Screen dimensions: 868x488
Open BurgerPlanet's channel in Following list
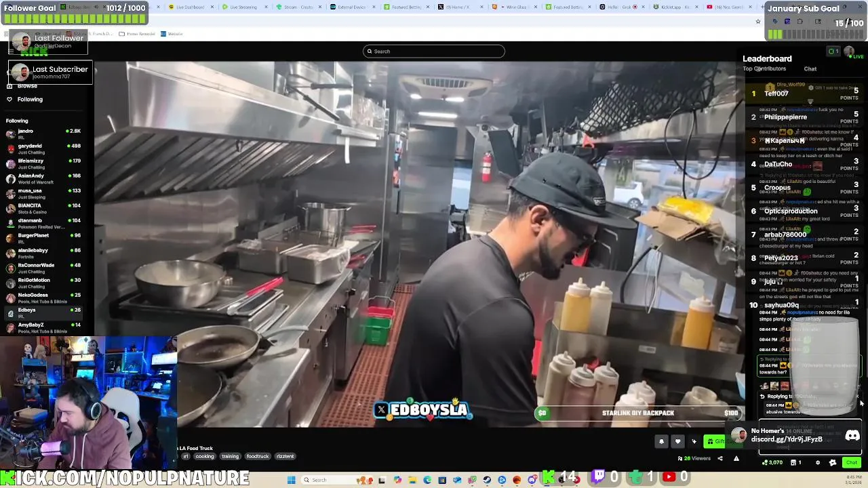pos(43,238)
